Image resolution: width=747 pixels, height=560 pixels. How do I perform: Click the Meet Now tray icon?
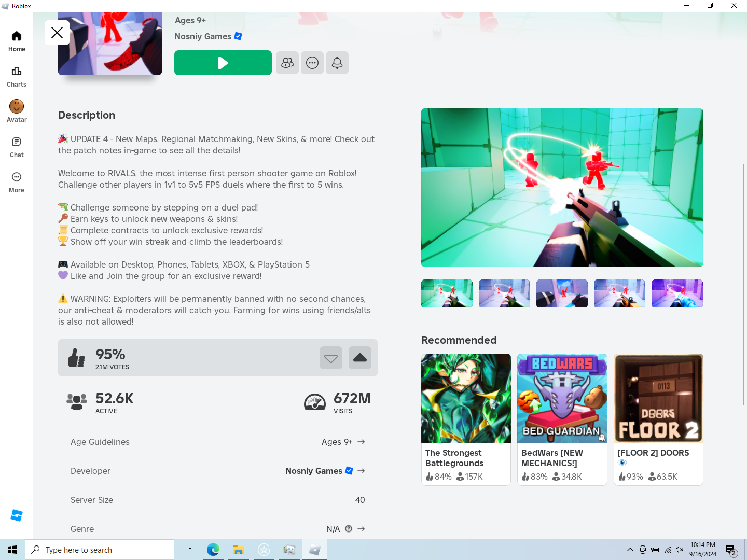tap(643, 550)
